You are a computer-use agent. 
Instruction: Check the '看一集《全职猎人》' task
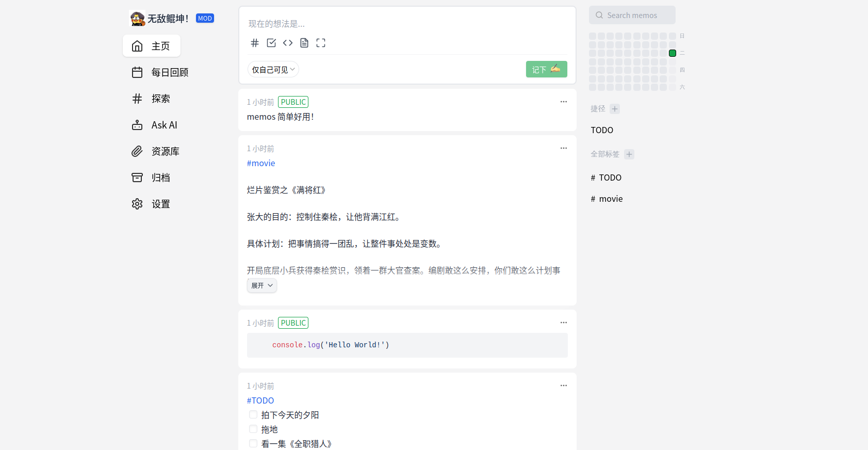[x=253, y=443]
